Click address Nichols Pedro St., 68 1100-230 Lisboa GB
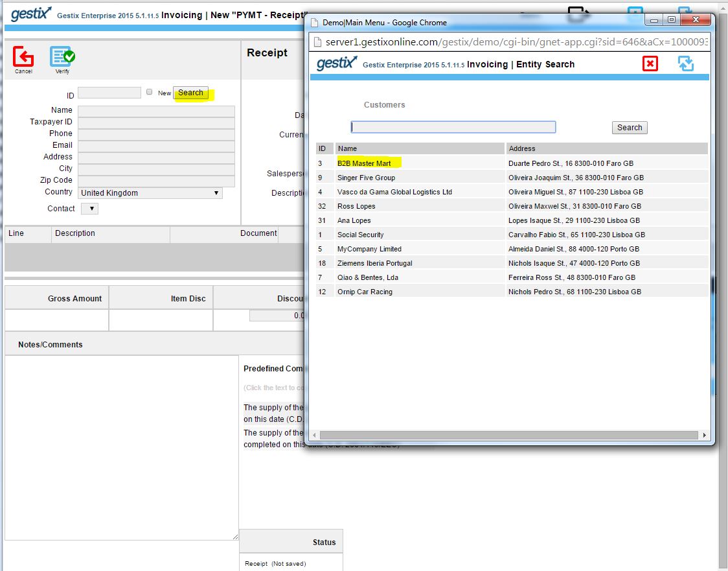 coord(574,292)
